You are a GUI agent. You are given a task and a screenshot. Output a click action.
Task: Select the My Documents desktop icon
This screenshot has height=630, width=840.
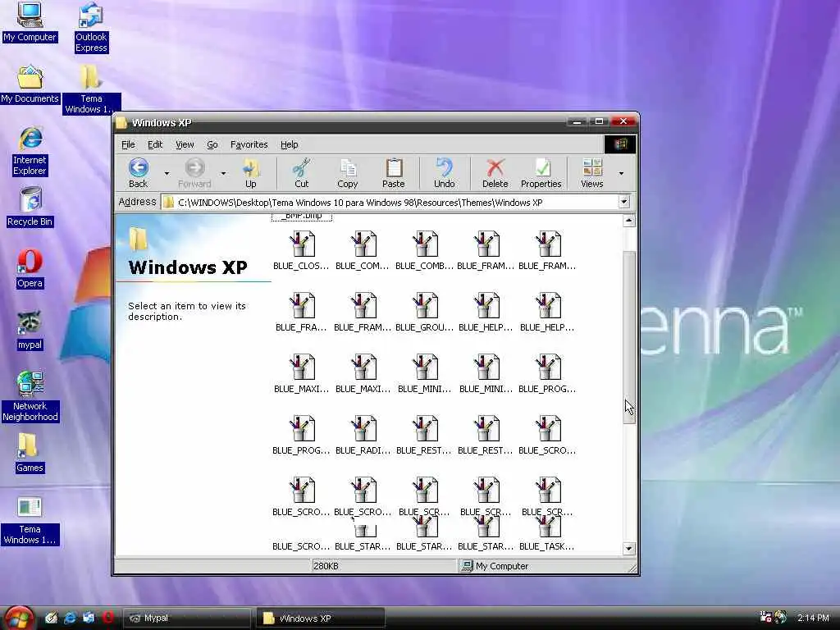coord(30,84)
